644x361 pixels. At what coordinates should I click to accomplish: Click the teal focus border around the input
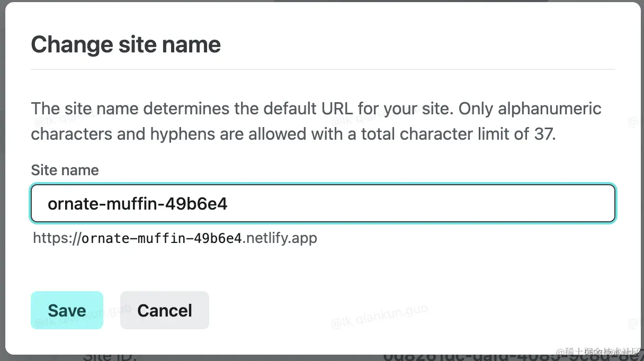[x=323, y=185]
